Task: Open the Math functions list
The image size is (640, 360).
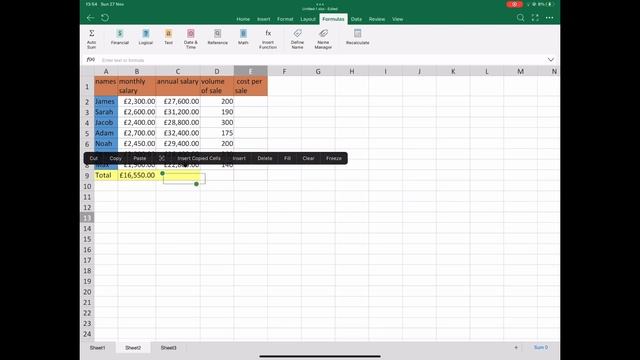Action: click(x=243, y=37)
